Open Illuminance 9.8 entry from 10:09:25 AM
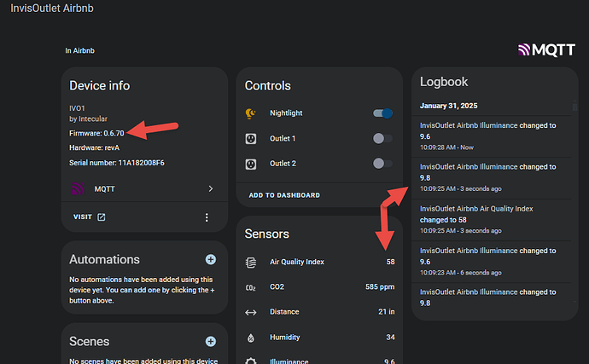The height and width of the screenshot is (364, 589). pyautogui.click(x=492, y=177)
